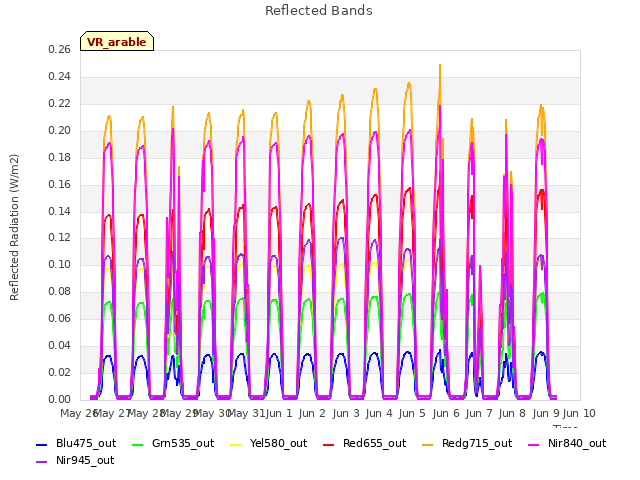Click the Nir945_out legend entry
The height and width of the screenshot is (480, 640).
click(75, 460)
